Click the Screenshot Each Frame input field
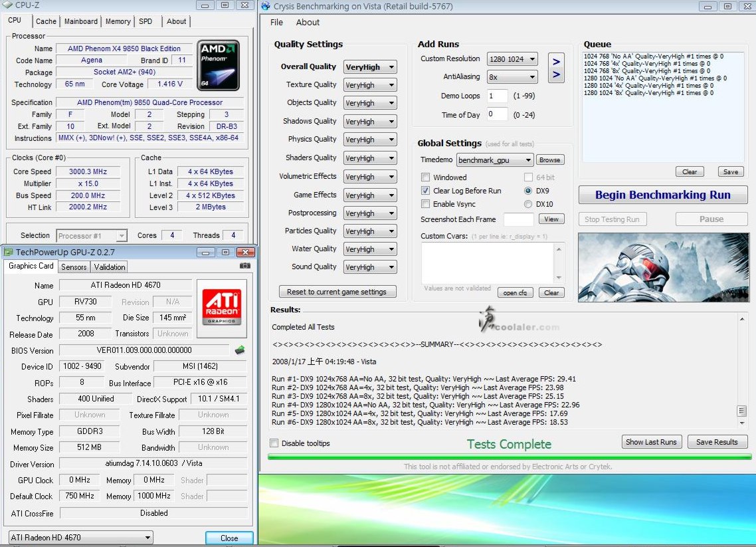 [x=519, y=219]
